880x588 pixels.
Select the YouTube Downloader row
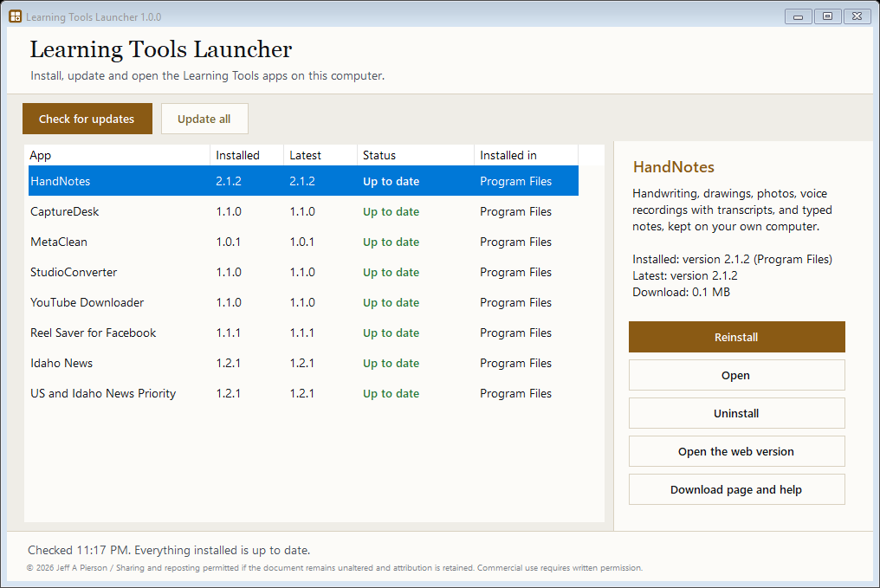[x=303, y=302]
